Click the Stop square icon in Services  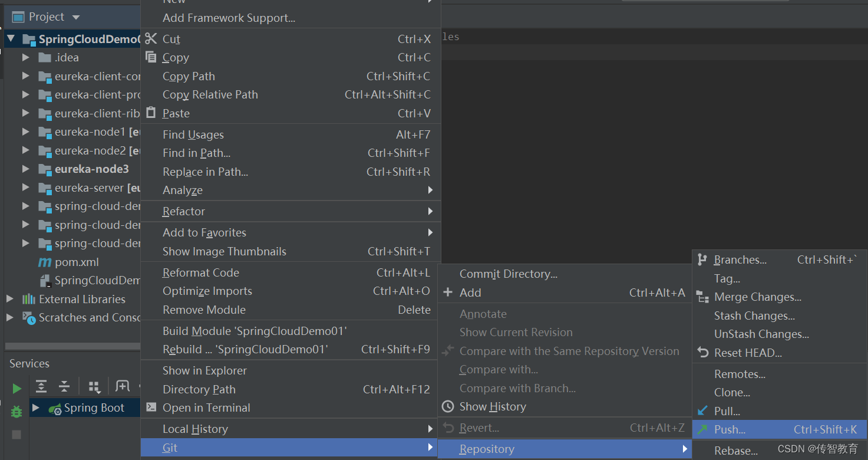click(16, 435)
